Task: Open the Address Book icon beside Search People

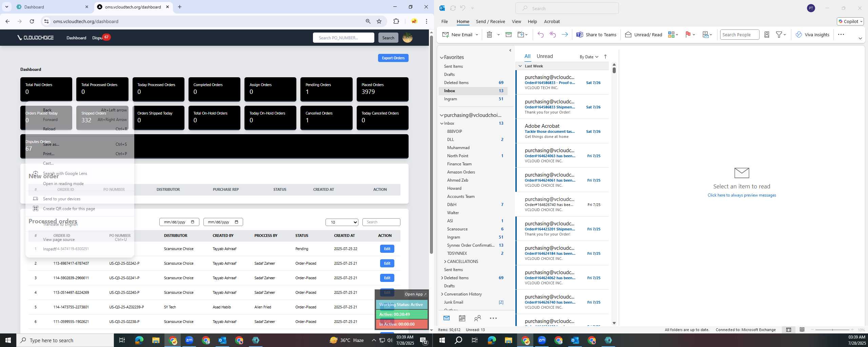Action: click(767, 35)
